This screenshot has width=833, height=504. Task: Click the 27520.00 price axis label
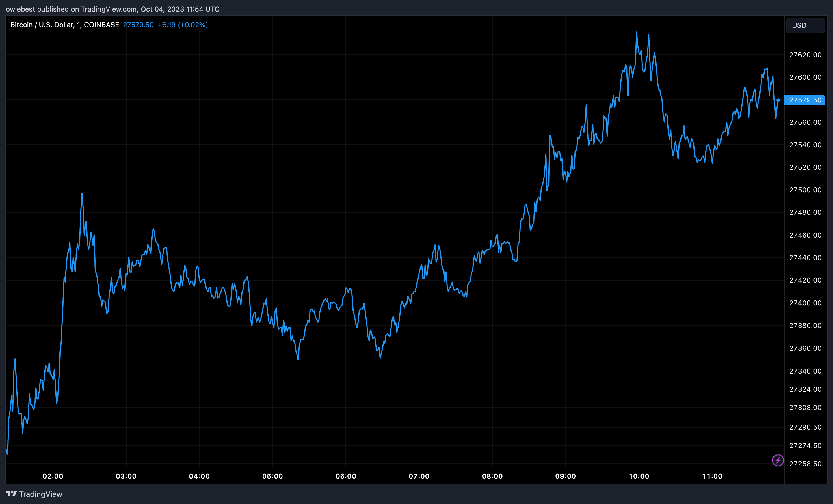click(805, 167)
